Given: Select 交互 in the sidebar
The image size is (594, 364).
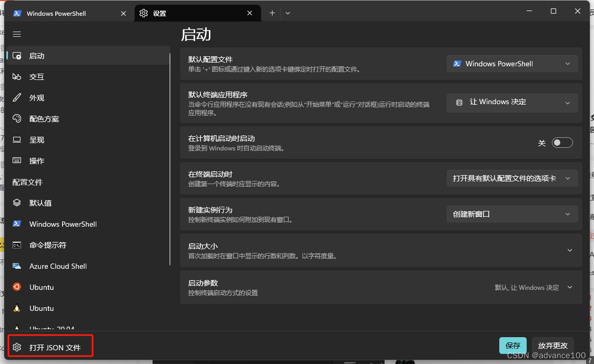Looking at the screenshot, I should tap(88, 76).
